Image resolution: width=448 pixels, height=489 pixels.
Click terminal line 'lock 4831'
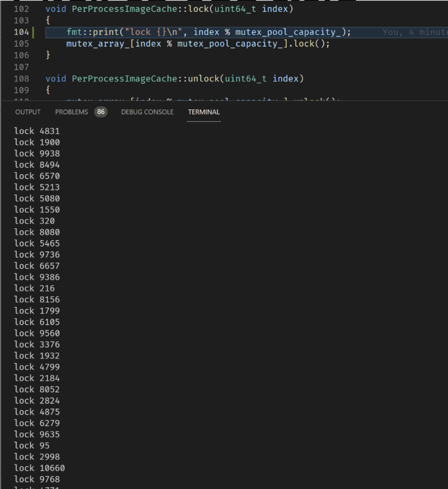[x=37, y=131]
